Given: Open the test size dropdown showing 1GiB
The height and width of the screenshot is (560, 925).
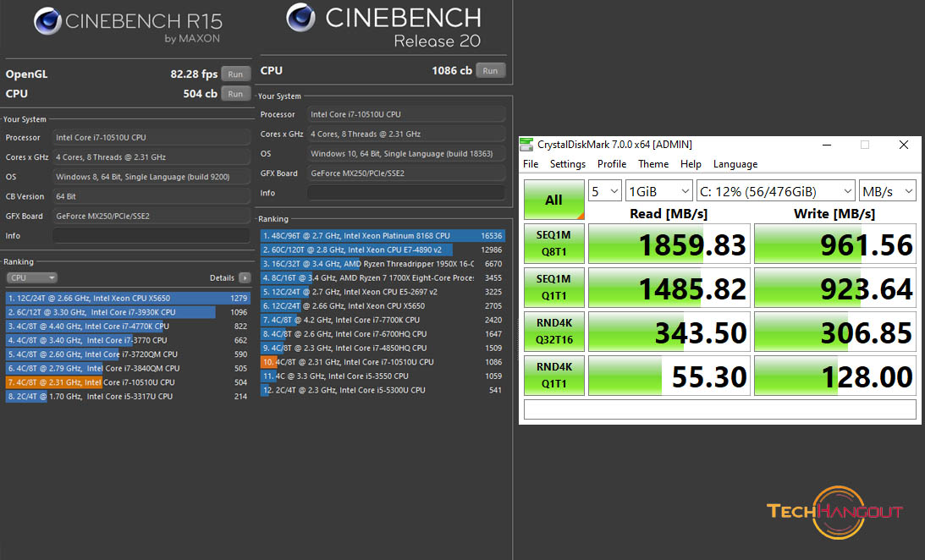Looking at the screenshot, I should tap(659, 191).
